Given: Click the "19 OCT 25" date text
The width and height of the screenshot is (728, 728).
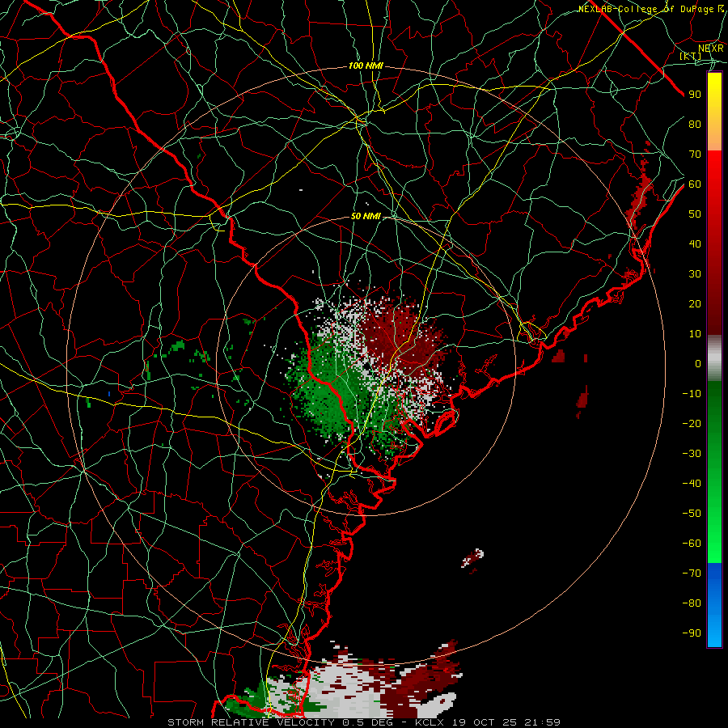Looking at the screenshot, I should pyautogui.click(x=485, y=722).
